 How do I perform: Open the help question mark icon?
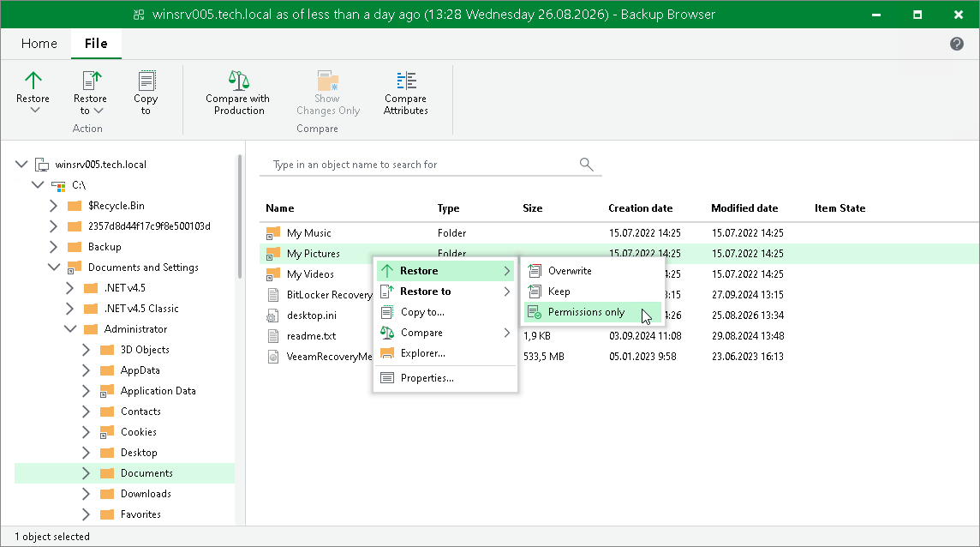coord(956,44)
